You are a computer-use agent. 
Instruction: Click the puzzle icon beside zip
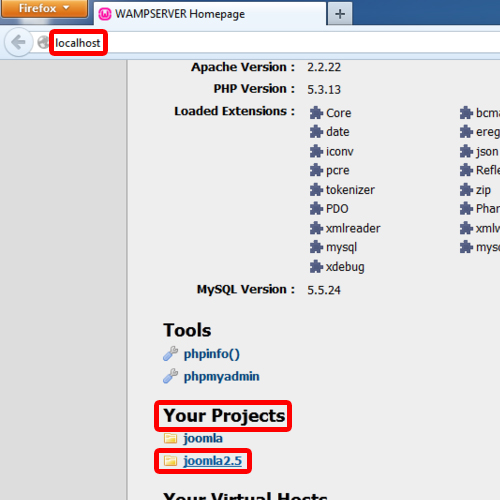click(x=466, y=190)
